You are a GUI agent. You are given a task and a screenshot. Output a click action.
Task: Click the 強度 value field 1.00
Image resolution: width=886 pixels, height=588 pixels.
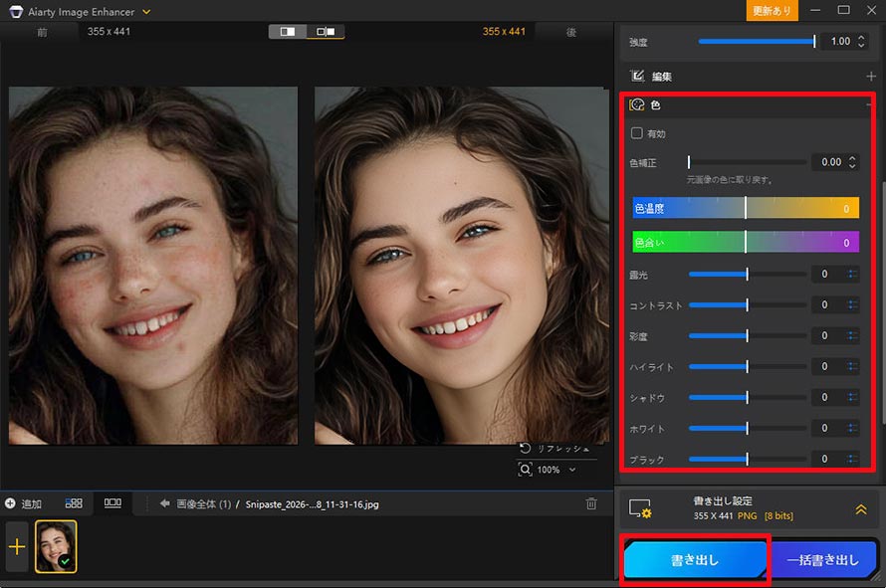point(840,41)
